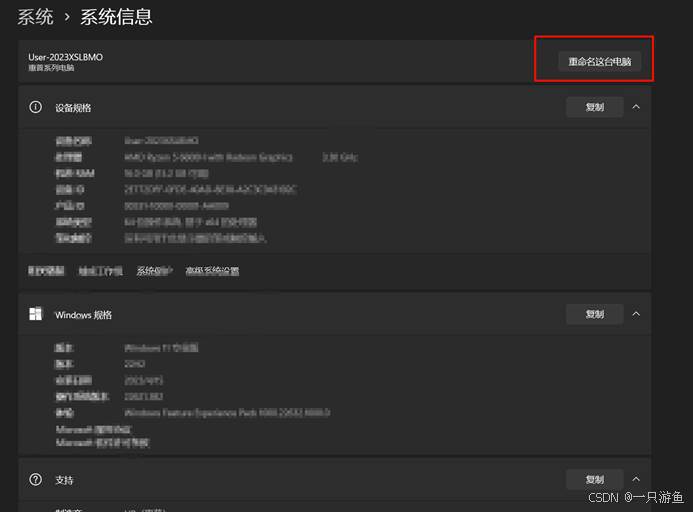
Task: Copy the device specifications with 复制
Action: (x=594, y=107)
